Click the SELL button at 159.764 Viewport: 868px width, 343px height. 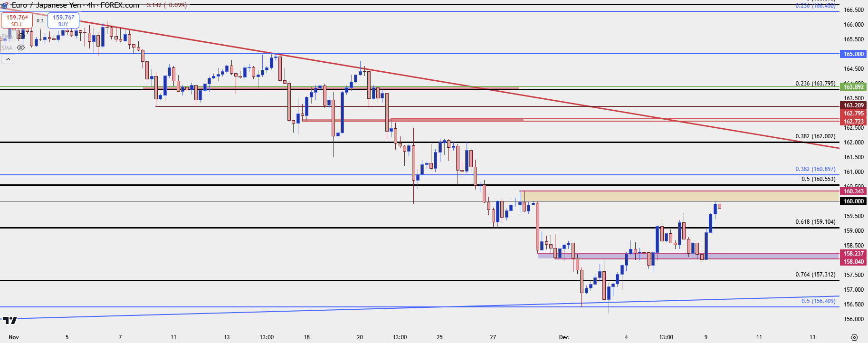17,20
